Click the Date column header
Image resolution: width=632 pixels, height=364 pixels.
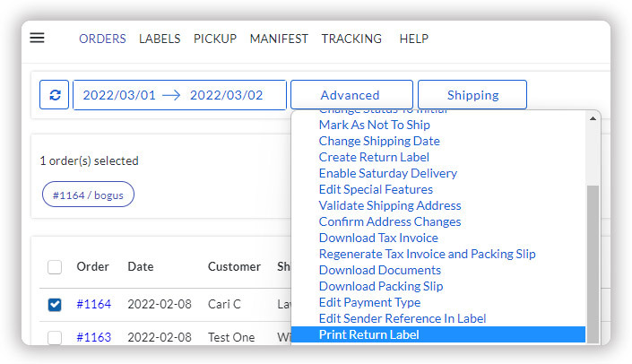(x=140, y=267)
